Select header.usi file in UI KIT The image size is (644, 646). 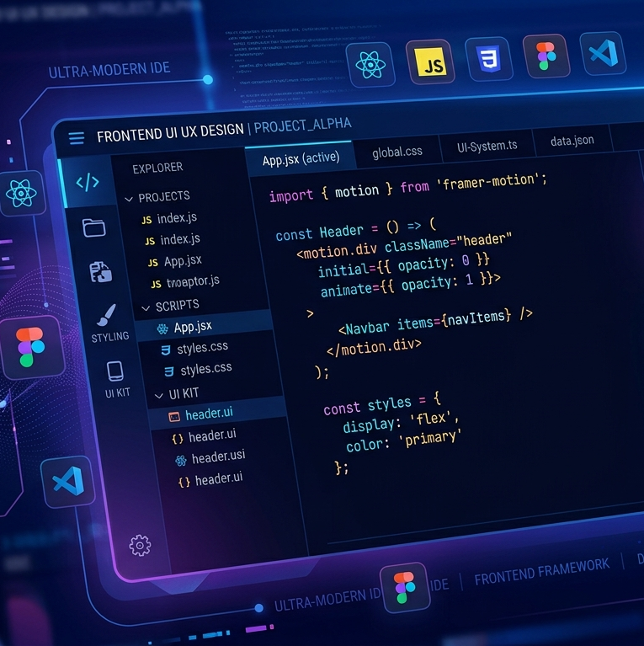click(210, 457)
